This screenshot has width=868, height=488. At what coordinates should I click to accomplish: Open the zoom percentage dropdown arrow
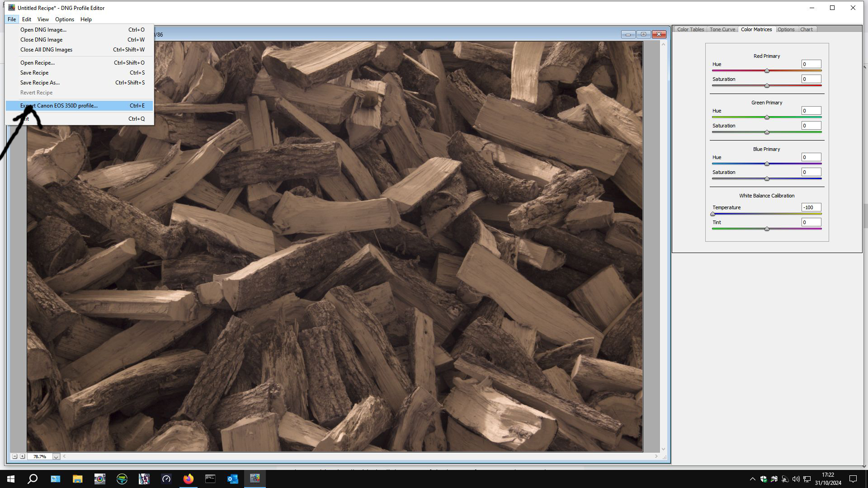pos(56,457)
